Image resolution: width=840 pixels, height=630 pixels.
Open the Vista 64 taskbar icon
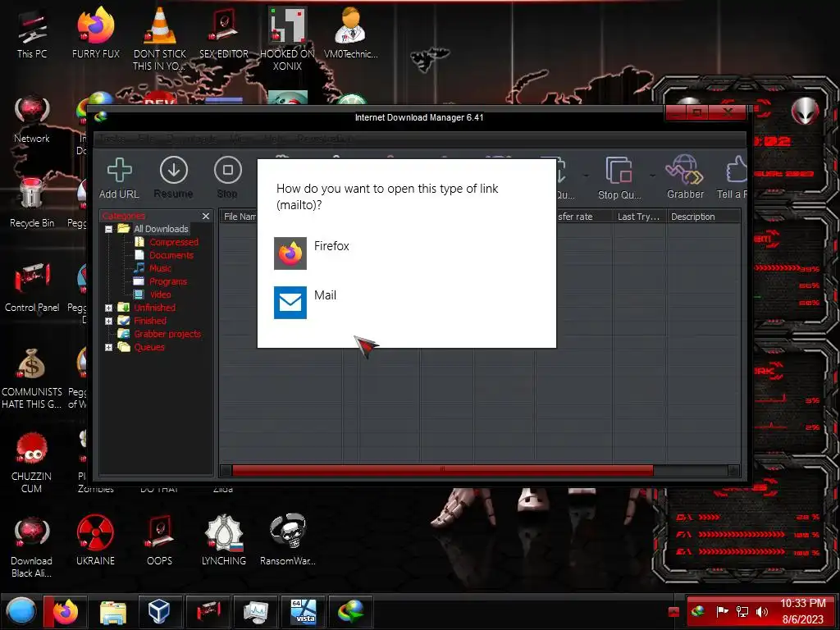click(304, 611)
